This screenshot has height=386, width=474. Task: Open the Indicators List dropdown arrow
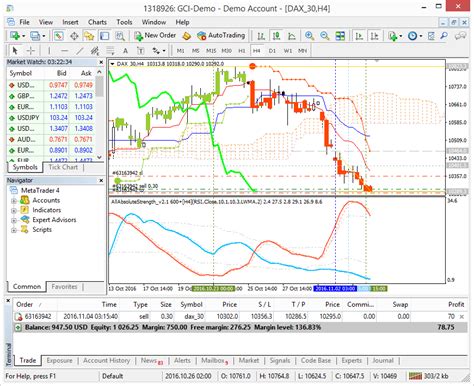401,36
